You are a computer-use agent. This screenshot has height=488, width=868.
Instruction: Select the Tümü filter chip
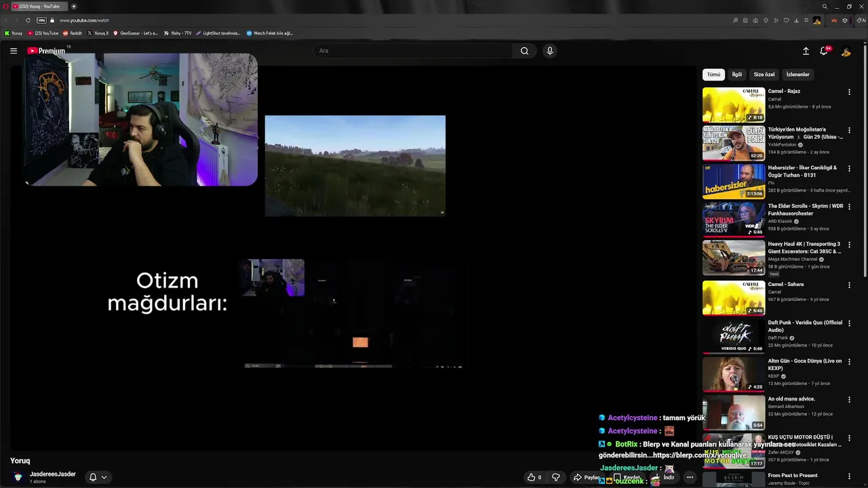pos(713,75)
